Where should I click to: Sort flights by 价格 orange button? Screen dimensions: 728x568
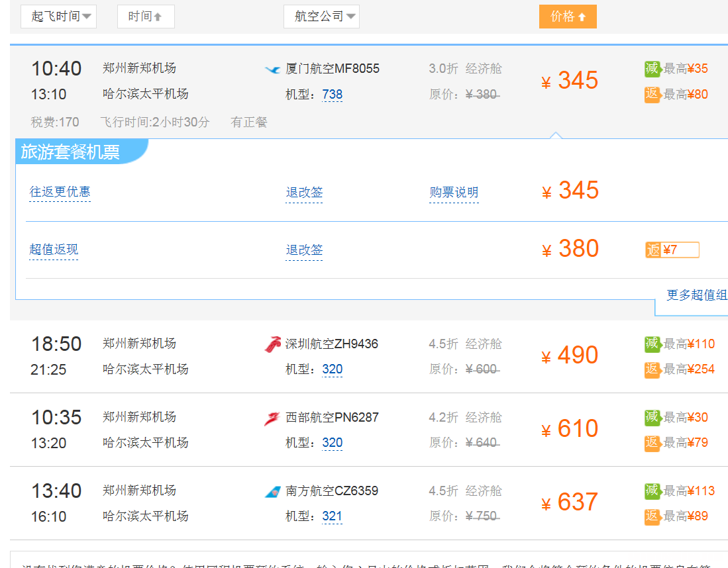click(x=568, y=17)
